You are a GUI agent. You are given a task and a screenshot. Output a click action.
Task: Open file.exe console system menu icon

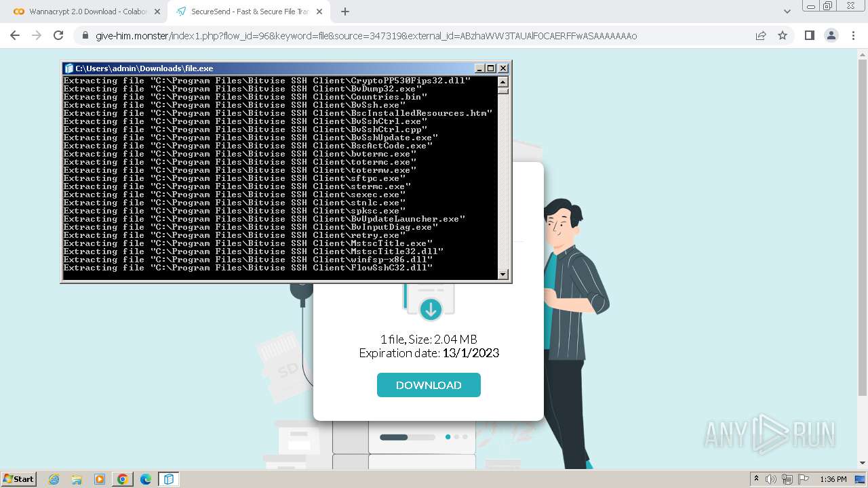click(68, 68)
